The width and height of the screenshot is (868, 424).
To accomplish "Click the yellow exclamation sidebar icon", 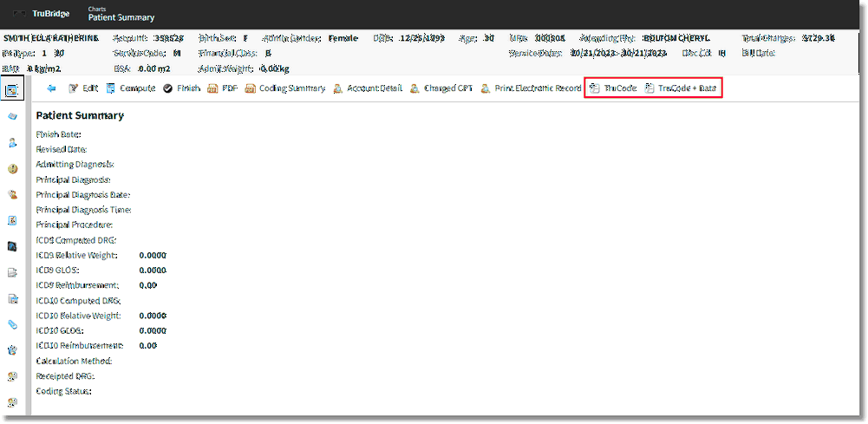I will coord(13,169).
